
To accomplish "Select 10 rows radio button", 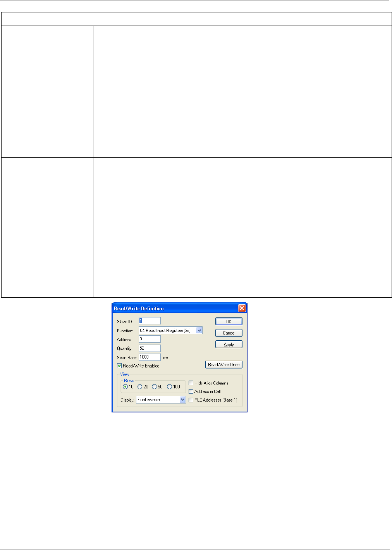I will pyautogui.click(x=125, y=386).
